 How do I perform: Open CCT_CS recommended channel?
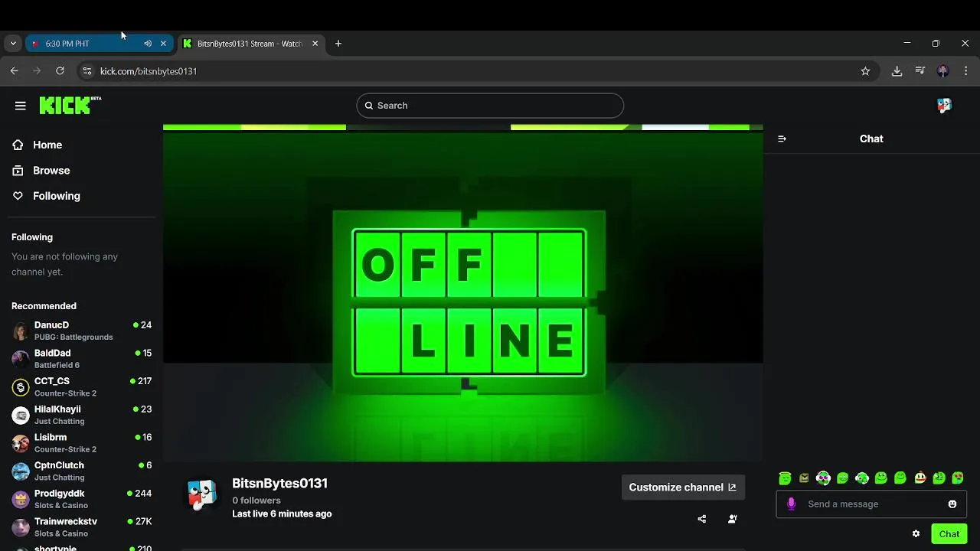[x=82, y=386]
